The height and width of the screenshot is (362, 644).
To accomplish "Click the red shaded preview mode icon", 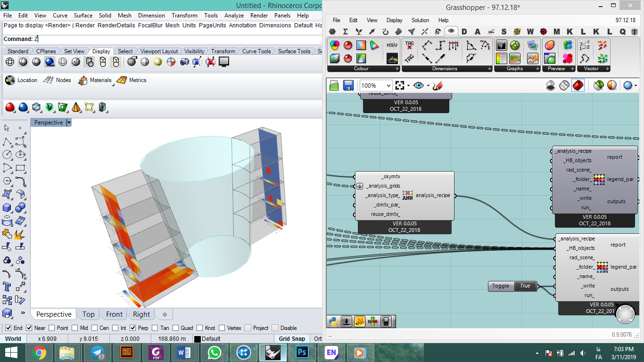I will pyautogui.click(x=578, y=85).
